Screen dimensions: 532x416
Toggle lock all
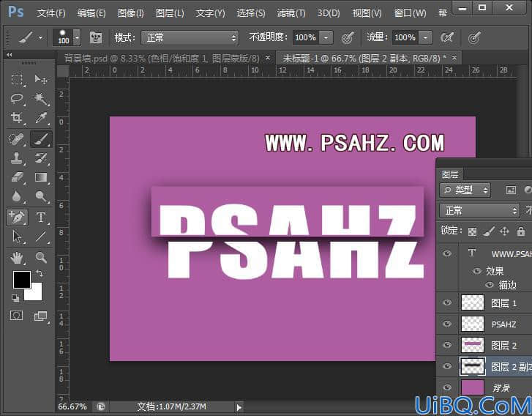coord(521,231)
